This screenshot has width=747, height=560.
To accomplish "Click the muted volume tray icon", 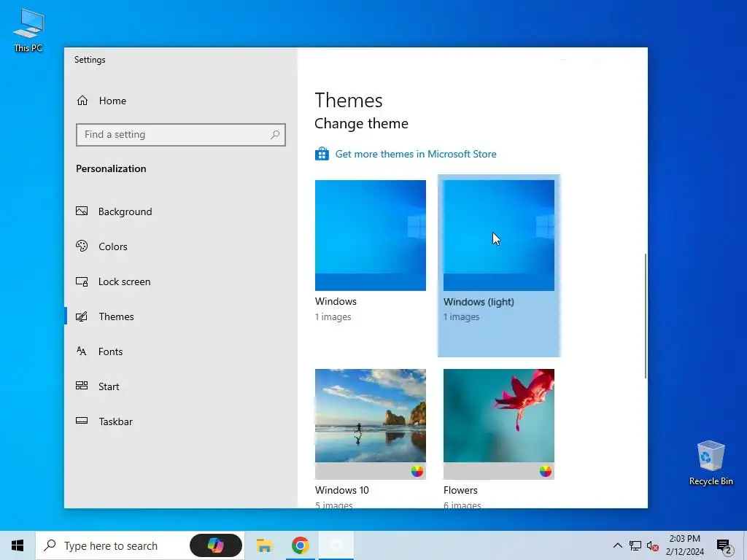I will point(653,545).
